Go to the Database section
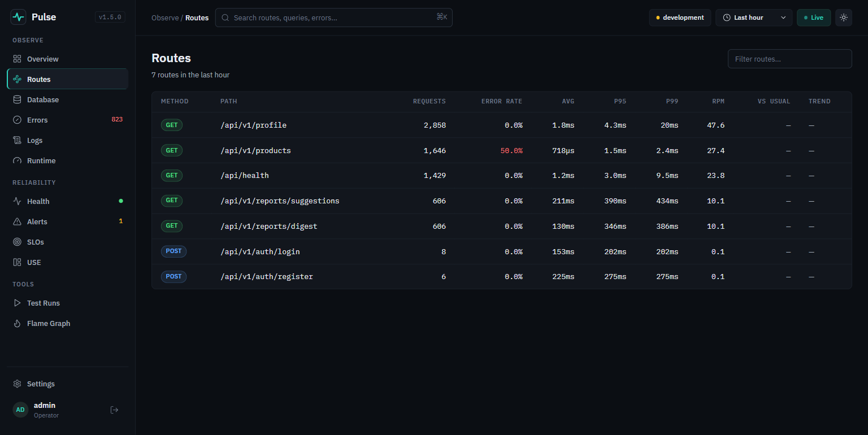 tap(68, 99)
